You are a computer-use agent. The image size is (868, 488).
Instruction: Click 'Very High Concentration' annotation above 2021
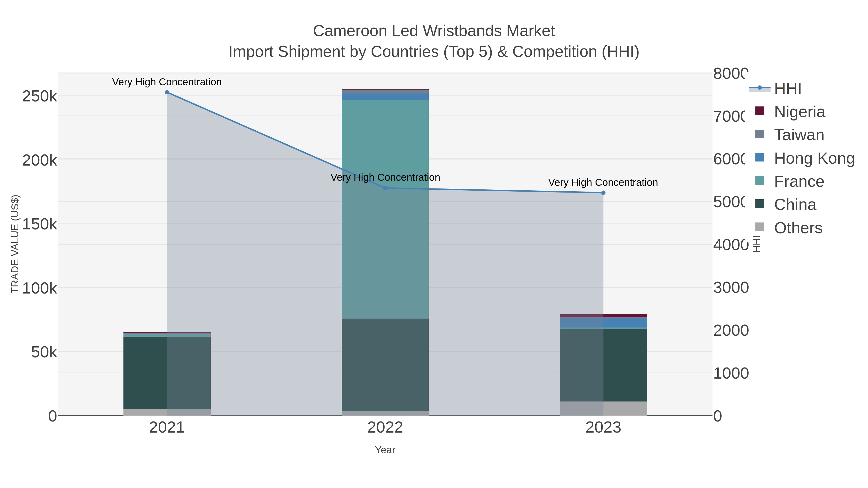167,82
